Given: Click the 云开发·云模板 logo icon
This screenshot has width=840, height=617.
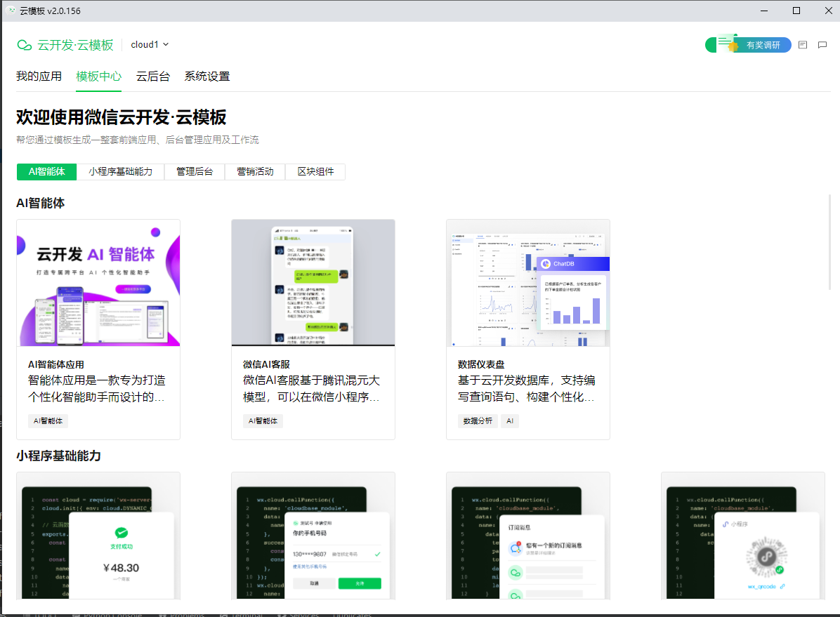Looking at the screenshot, I should point(25,45).
